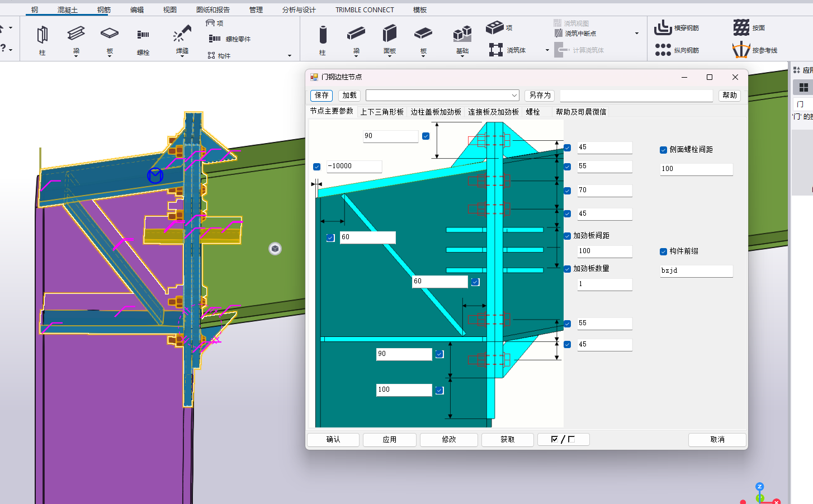Click the bzjd prefix input field

696,270
